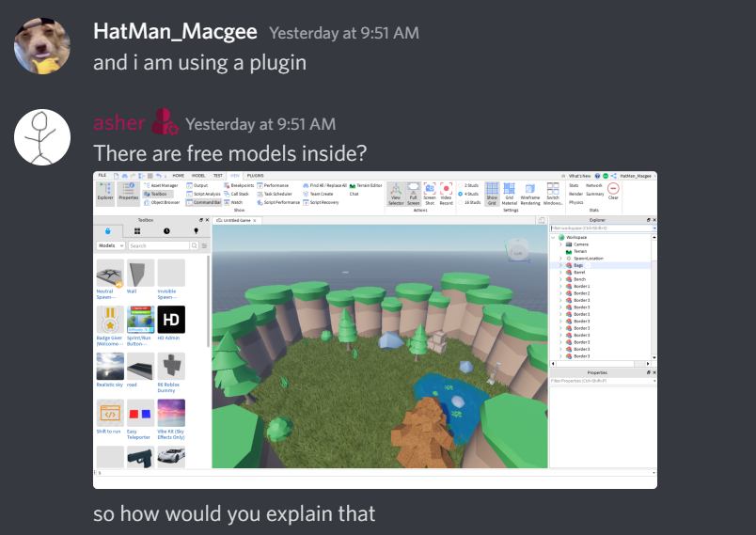
Task: Open Toolbox Marketplace tab icon
Action: coord(108,231)
